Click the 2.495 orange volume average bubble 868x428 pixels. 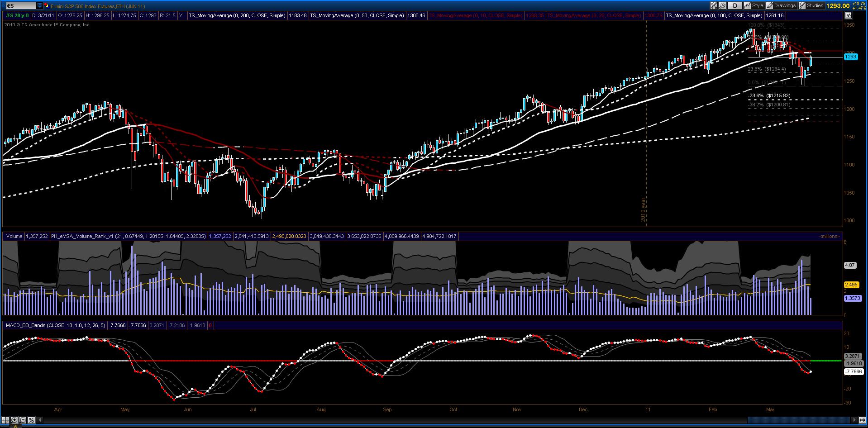click(851, 285)
